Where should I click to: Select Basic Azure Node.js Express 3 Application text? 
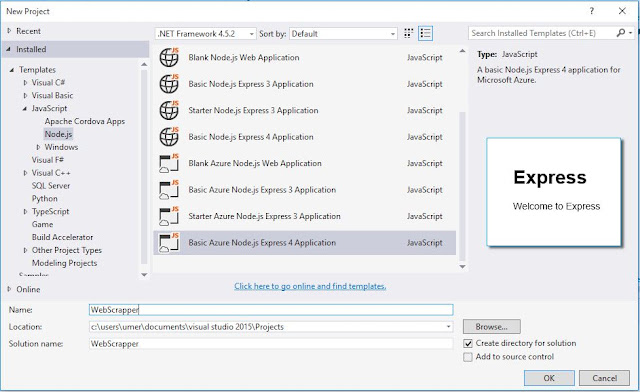[x=262, y=190]
